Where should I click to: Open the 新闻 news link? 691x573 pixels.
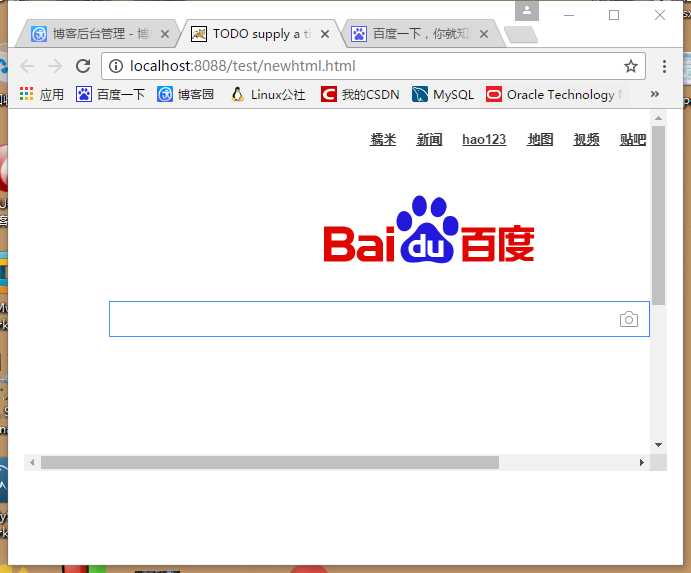[x=429, y=139]
